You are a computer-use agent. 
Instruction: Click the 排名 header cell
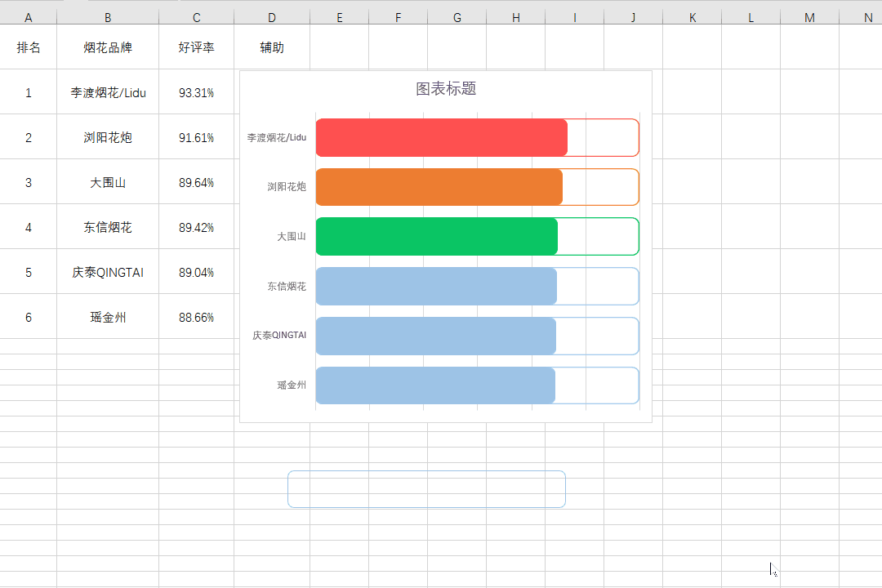point(28,47)
